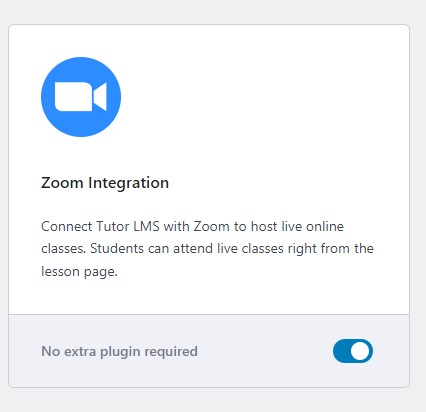
Task: Click the Zoom Integration heading
Action: pos(105,183)
